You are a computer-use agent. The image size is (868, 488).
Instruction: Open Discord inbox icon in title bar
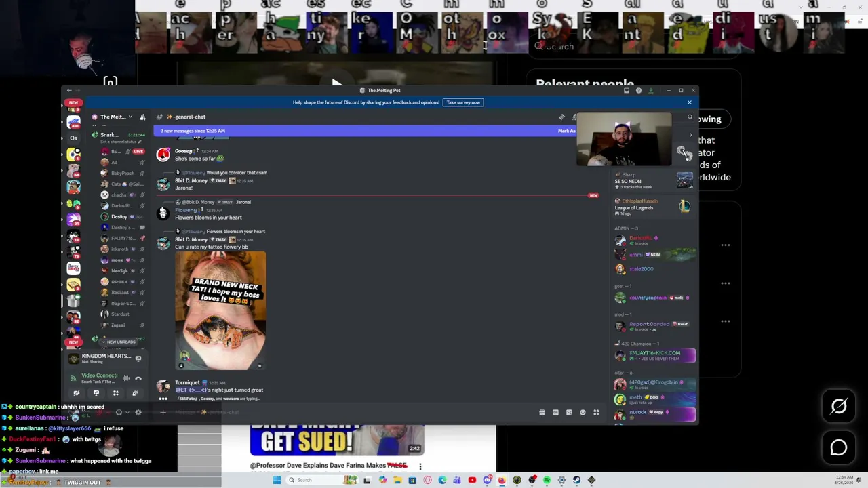[627, 90]
